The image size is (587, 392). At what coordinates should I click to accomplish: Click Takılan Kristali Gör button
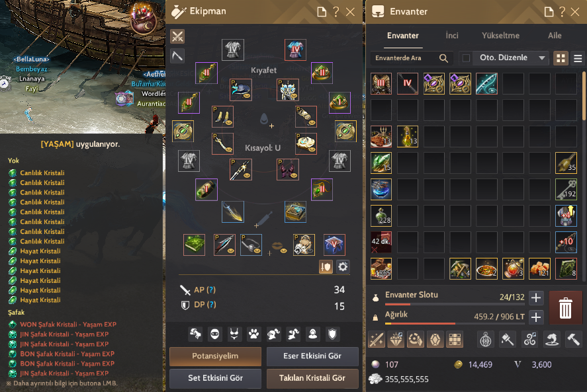[x=312, y=378]
